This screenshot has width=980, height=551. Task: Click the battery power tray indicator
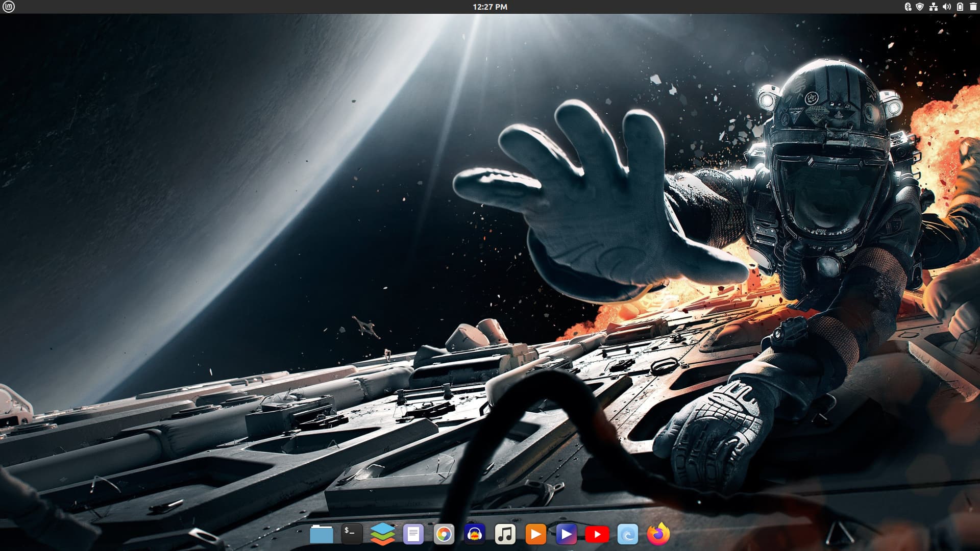pos(960,7)
